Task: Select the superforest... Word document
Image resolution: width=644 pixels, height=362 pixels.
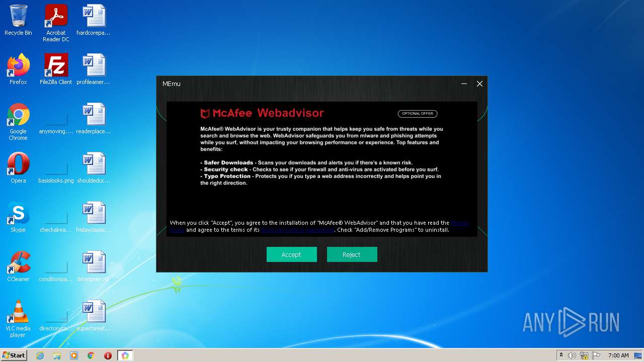Action: pyautogui.click(x=94, y=316)
